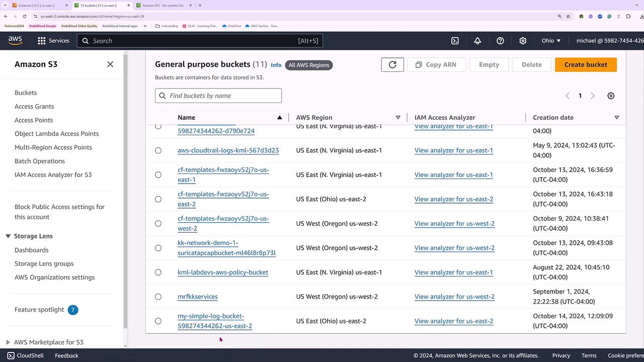Open the browser zoom magnifier icon
Screen dimensions: 644x362
tap(559, 16)
